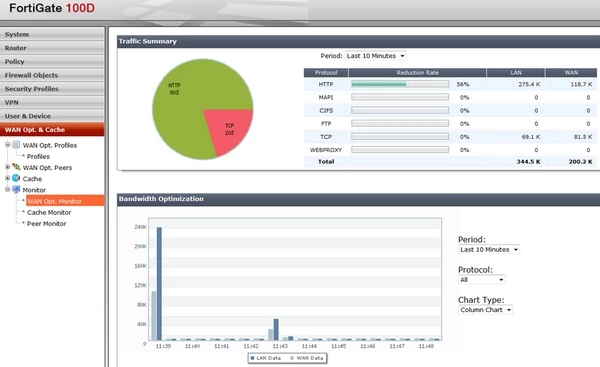Click the 11:48 time axis label
This screenshot has height=367, width=600.
[x=426, y=346]
